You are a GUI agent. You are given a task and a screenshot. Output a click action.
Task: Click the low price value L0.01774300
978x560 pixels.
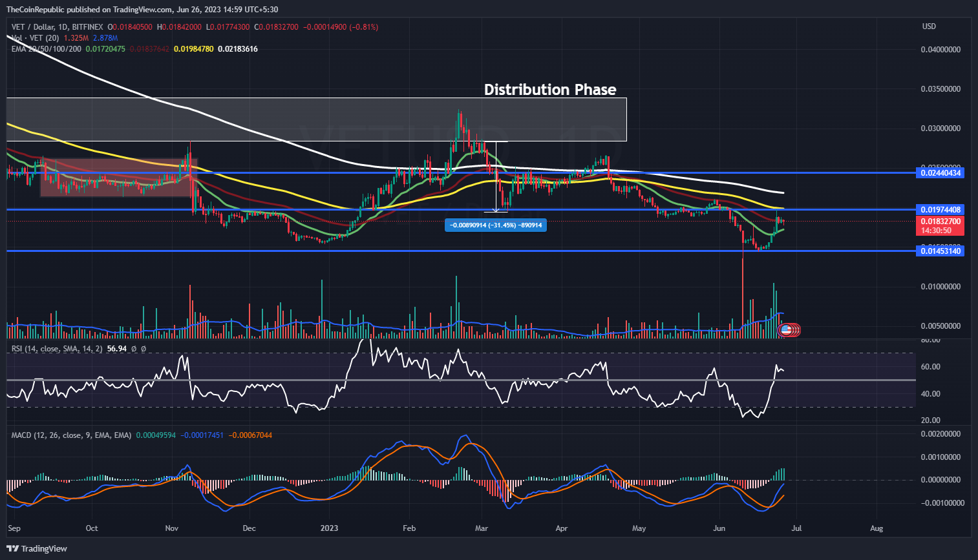coord(228,27)
